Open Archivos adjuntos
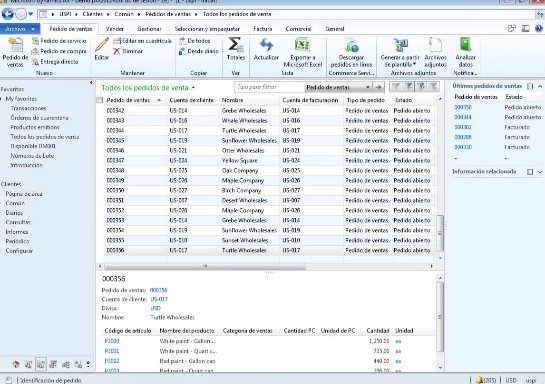 [x=436, y=52]
